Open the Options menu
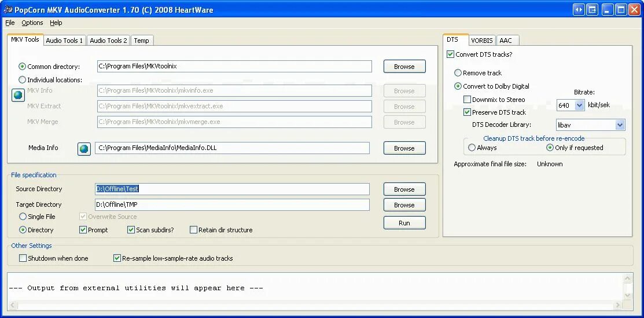Viewport: 644px width, 318px height. [32, 23]
